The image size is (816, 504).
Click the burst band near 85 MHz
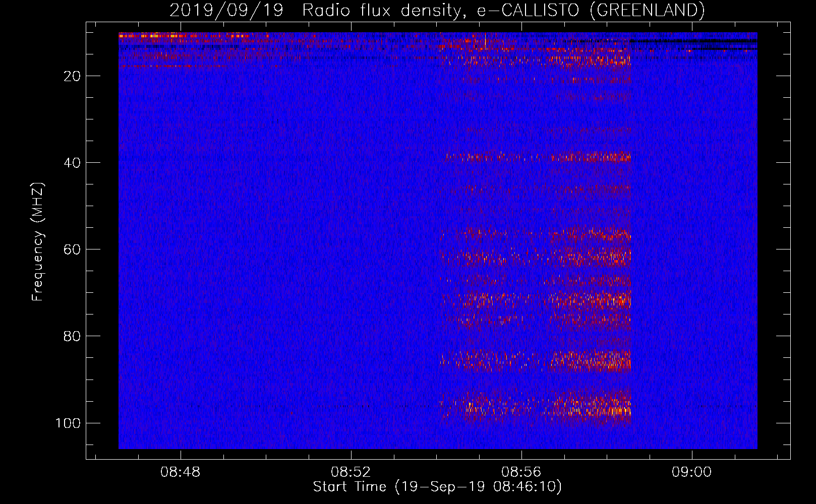tap(536, 361)
